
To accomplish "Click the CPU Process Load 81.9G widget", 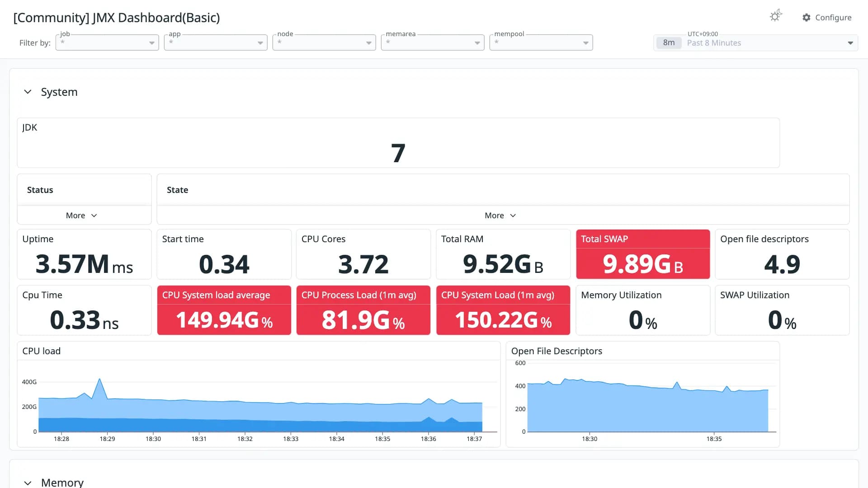I will point(363,310).
